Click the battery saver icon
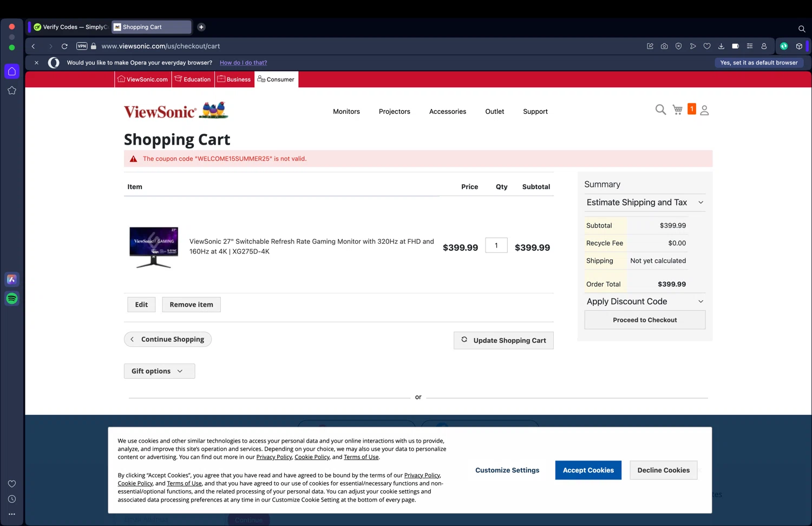Screen dimensions: 812x526 click(735, 46)
